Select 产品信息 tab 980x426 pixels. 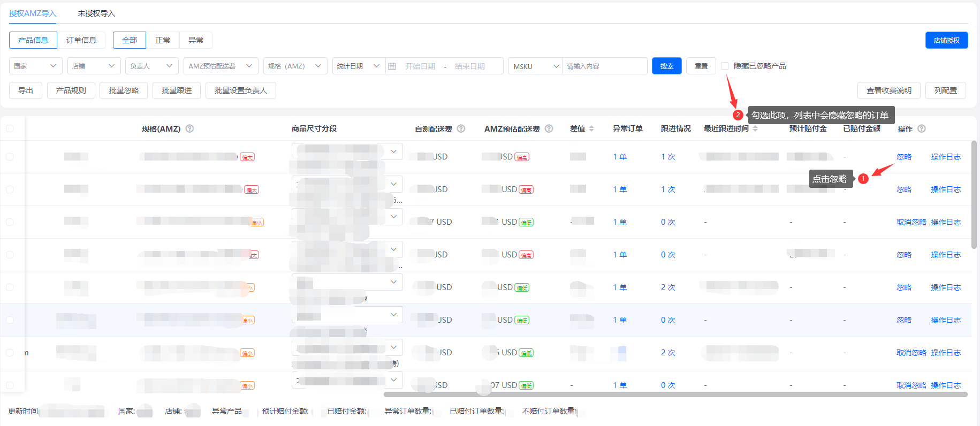pyautogui.click(x=33, y=40)
